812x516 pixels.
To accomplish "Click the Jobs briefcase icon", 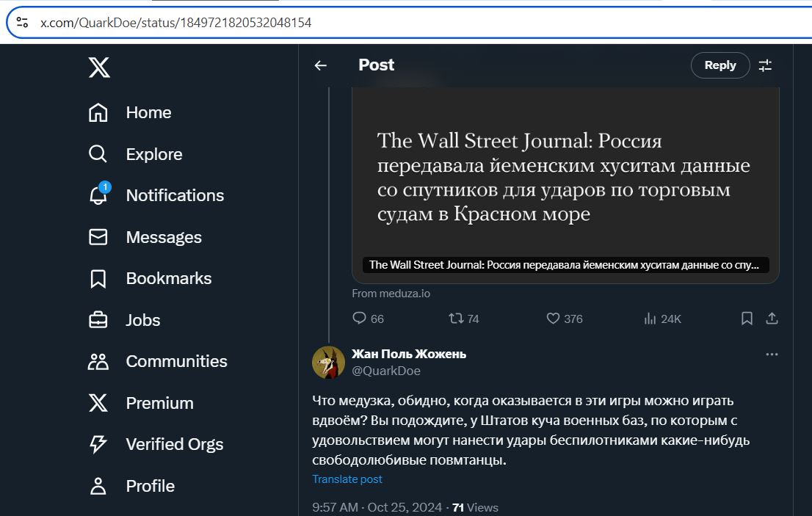I will click(x=98, y=320).
